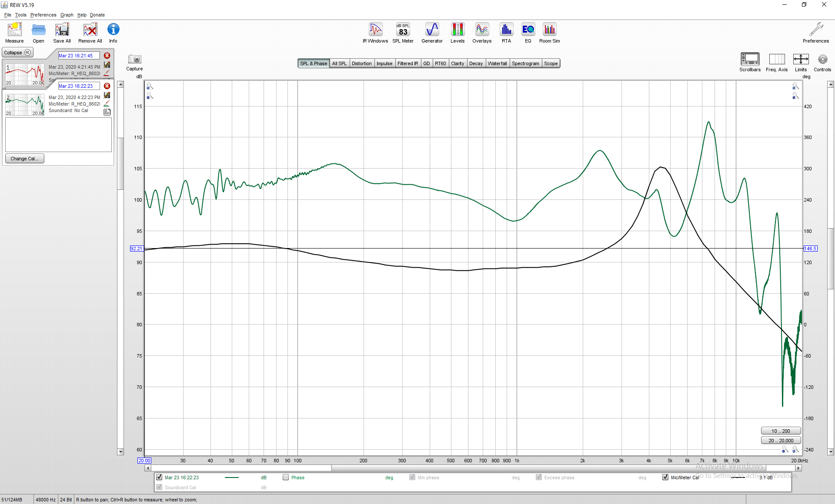The image size is (835, 504).
Task: Switch to the Decay tab
Action: click(x=476, y=63)
